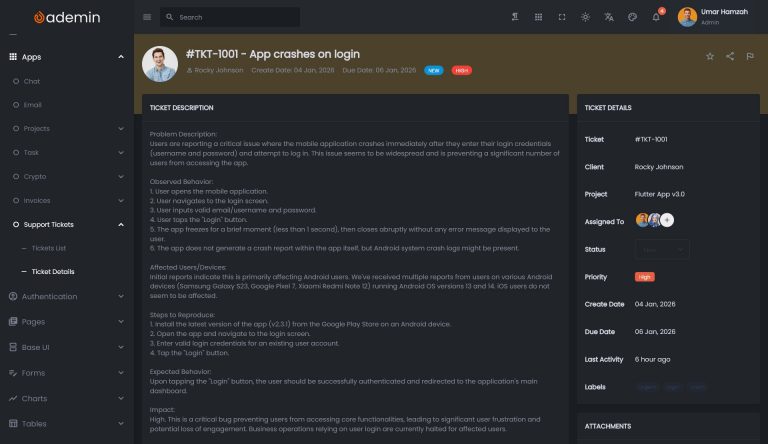This screenshot has width=768, height=444.
Task: Expand the Task submenu
Action: coord(120,152)
